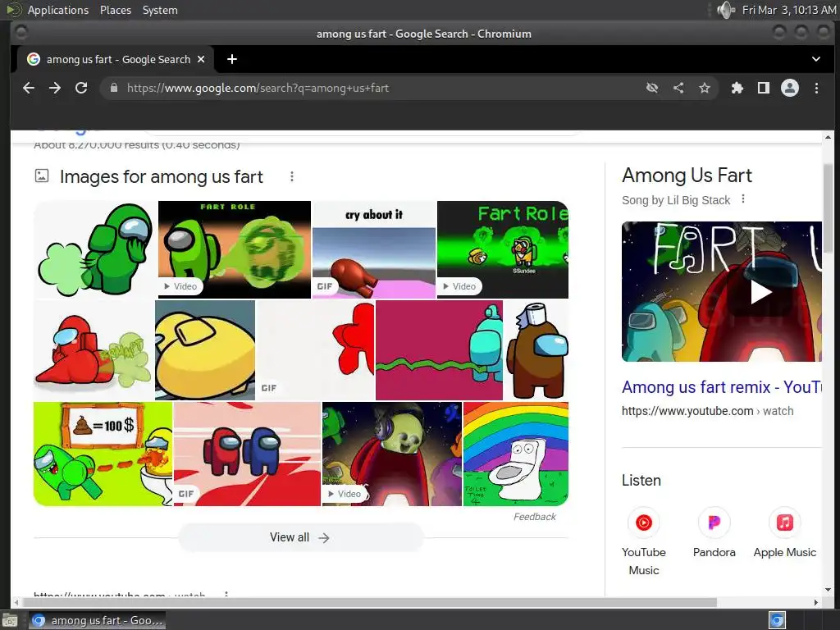Expand the tab search dropdown arrow
The width and height of the screenshot is (840, 630).
pos(816,59)
